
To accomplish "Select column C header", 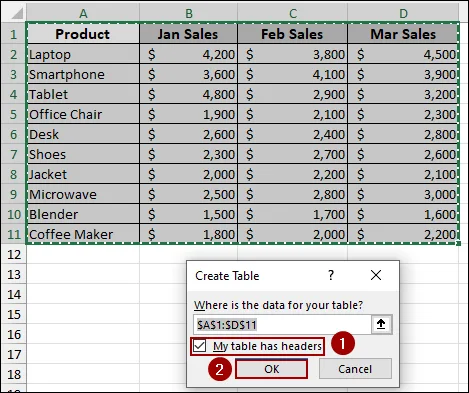I will (293, 13).
